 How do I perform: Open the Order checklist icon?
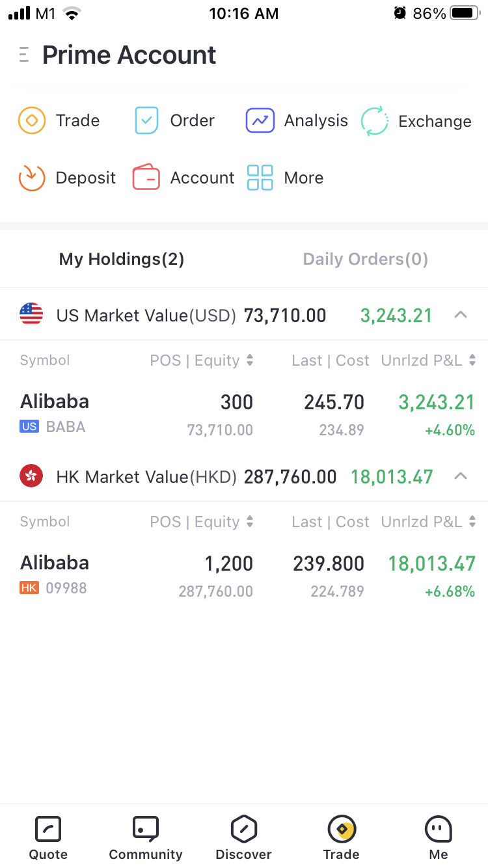click(146, 120)
